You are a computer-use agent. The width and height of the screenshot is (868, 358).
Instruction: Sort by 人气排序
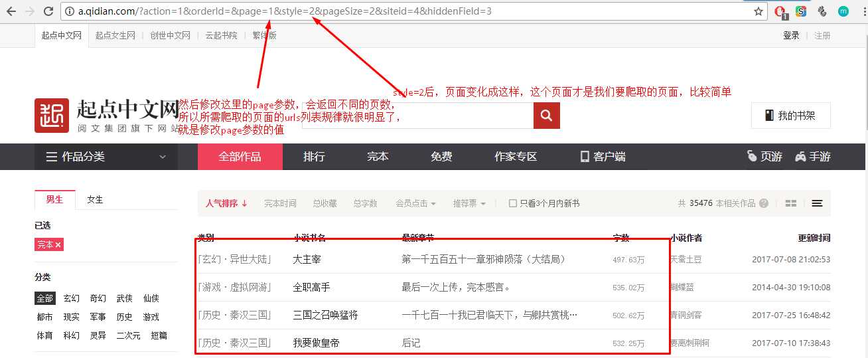point(226,203)
